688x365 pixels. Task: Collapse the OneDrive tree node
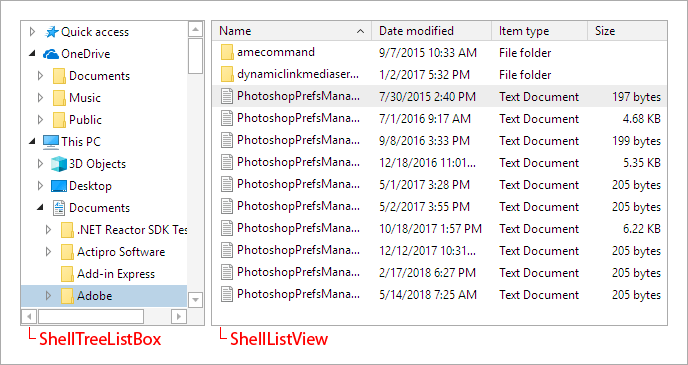coord(32,54)
